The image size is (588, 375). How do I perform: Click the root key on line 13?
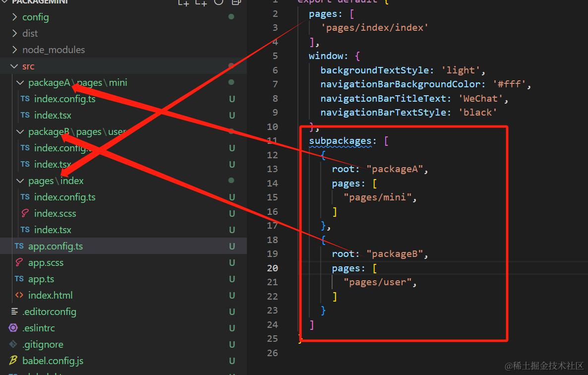click(343, 169)
